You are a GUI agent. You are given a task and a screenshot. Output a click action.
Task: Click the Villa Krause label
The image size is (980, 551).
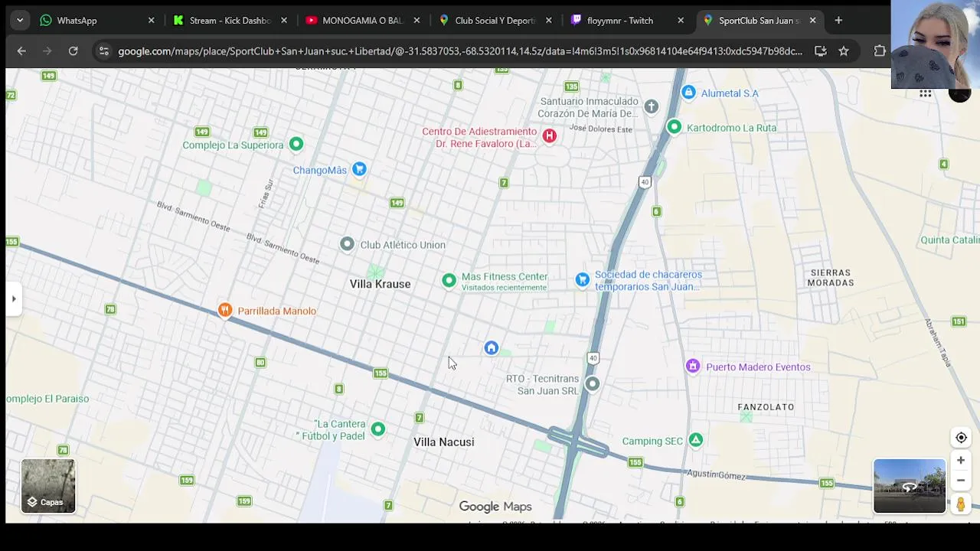pos(380,284)
